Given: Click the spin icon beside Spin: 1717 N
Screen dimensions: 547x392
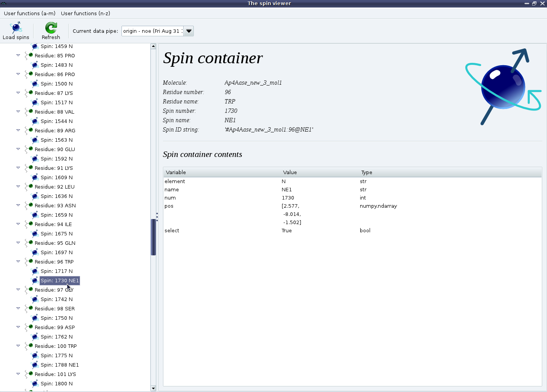Looking at the screenshot, I should [x=35, y=271].
